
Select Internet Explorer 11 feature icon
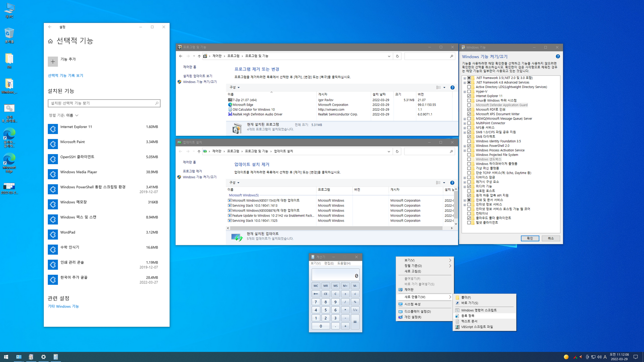pos(53,129)
